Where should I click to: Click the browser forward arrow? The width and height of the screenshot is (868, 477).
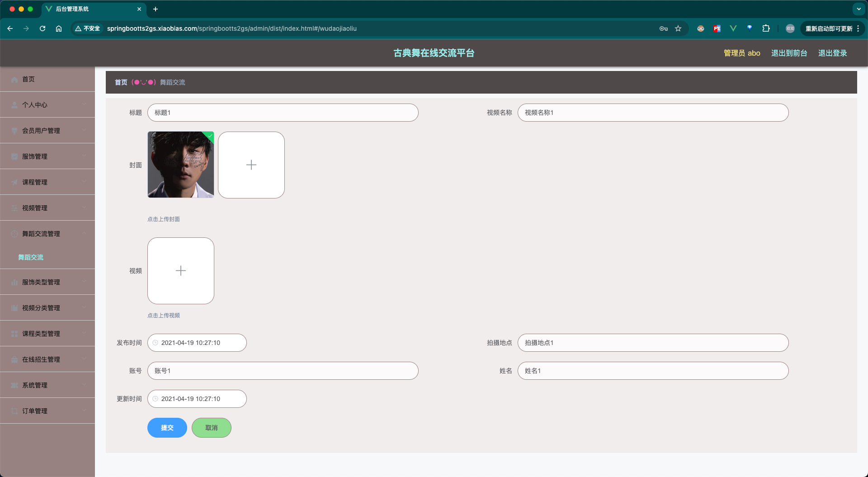[x=26, y=28]
